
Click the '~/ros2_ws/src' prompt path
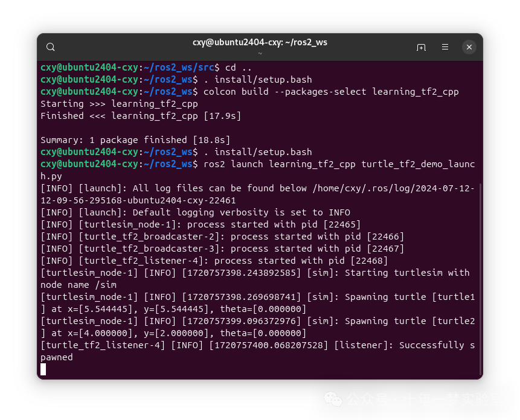(179, 68)
